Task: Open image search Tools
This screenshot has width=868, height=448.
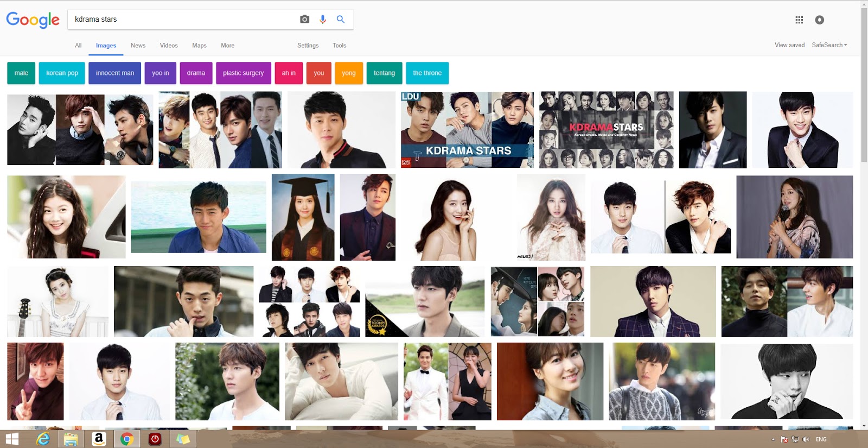Action: click(x=339, y=46)
